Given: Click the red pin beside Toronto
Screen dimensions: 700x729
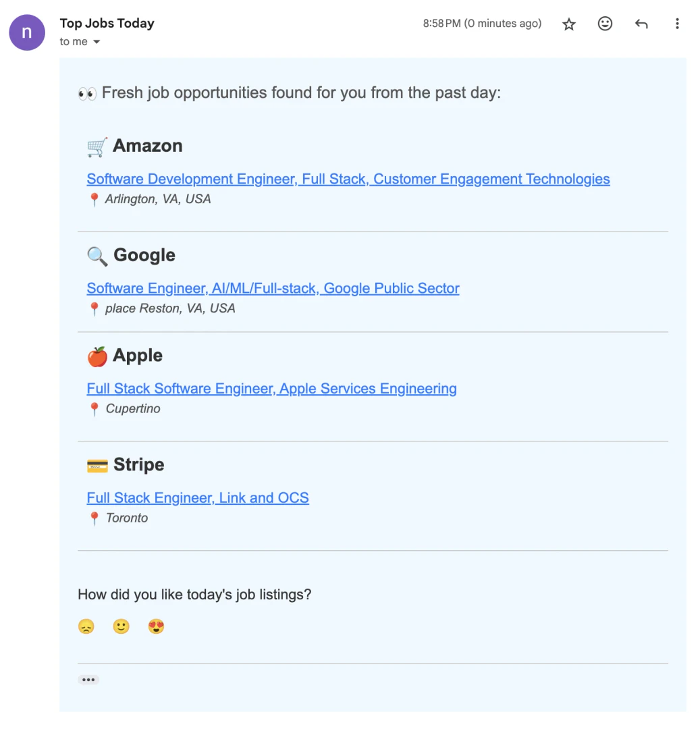Looking at the screenshot, I should point(94,518).
